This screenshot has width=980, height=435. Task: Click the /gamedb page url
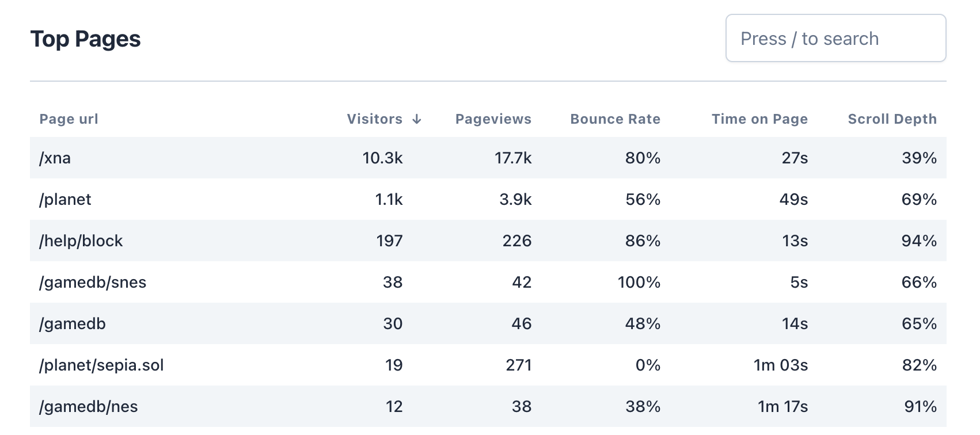click(x=73, y=324)
